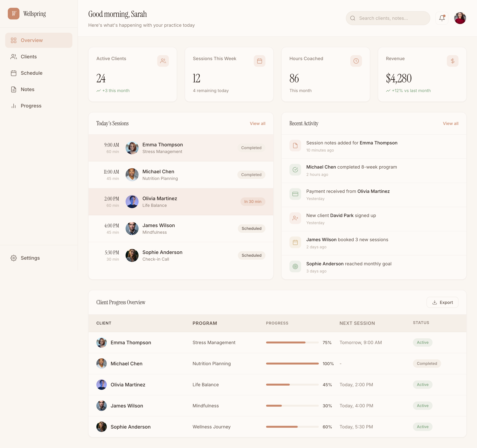Click the Settings gear icon

14,258
